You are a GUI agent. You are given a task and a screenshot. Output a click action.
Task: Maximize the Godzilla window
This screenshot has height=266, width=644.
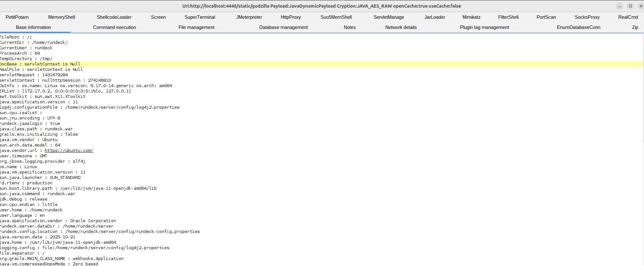pos(630,6)
